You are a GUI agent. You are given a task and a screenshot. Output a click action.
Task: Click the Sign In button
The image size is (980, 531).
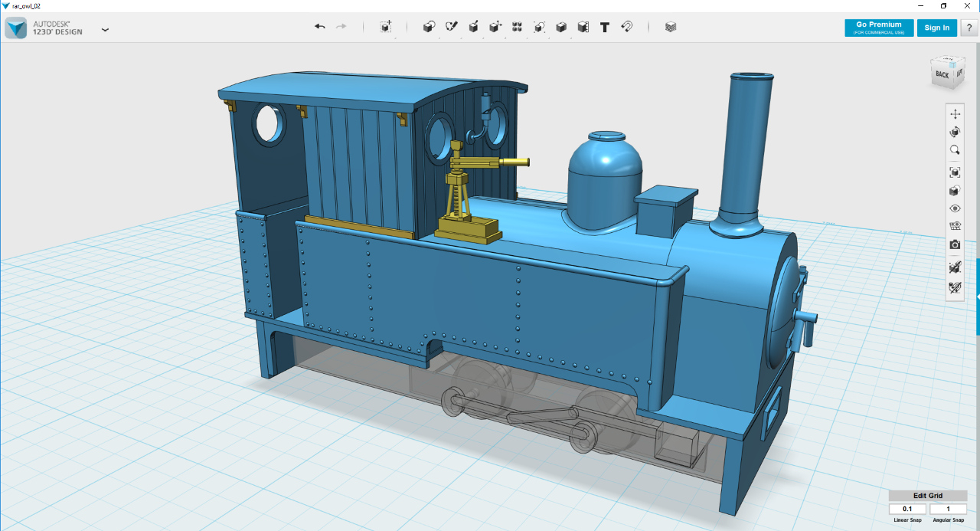[x=937, y=28]
